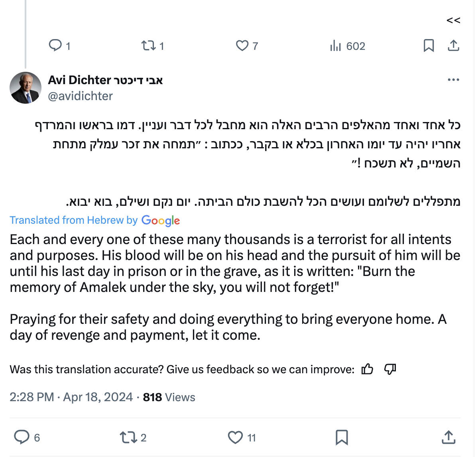This screenshot has height=457, width=476.
Task: Click the 818 Views count
Action: [x=169, y=397]
